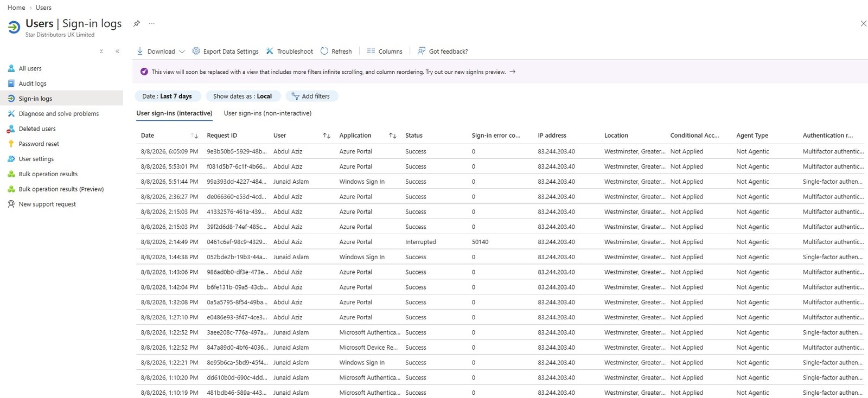Clear the sidebar search with X icon
868x398 pixels.
[101, 52]
